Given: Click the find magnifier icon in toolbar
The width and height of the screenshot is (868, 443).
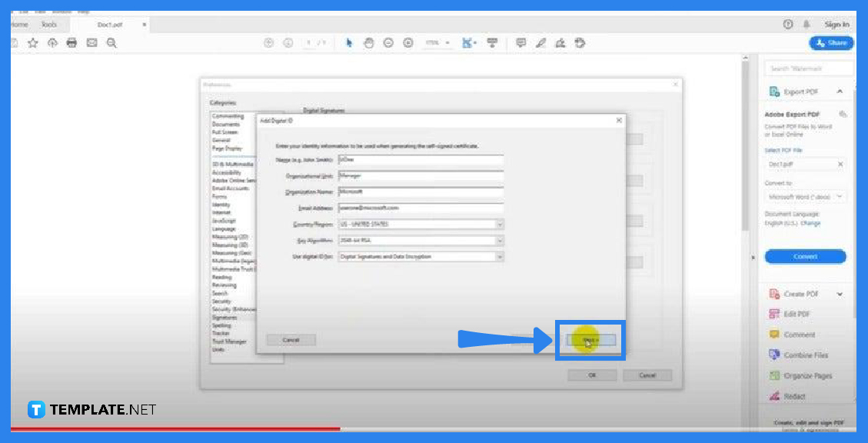Looking at the screenshot, I should pos(111,43).
